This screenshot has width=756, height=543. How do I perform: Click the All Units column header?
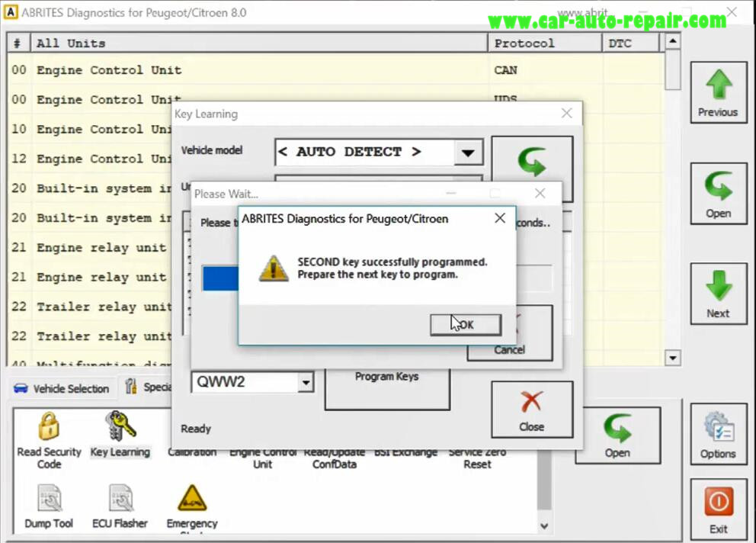tap(259, 43)
